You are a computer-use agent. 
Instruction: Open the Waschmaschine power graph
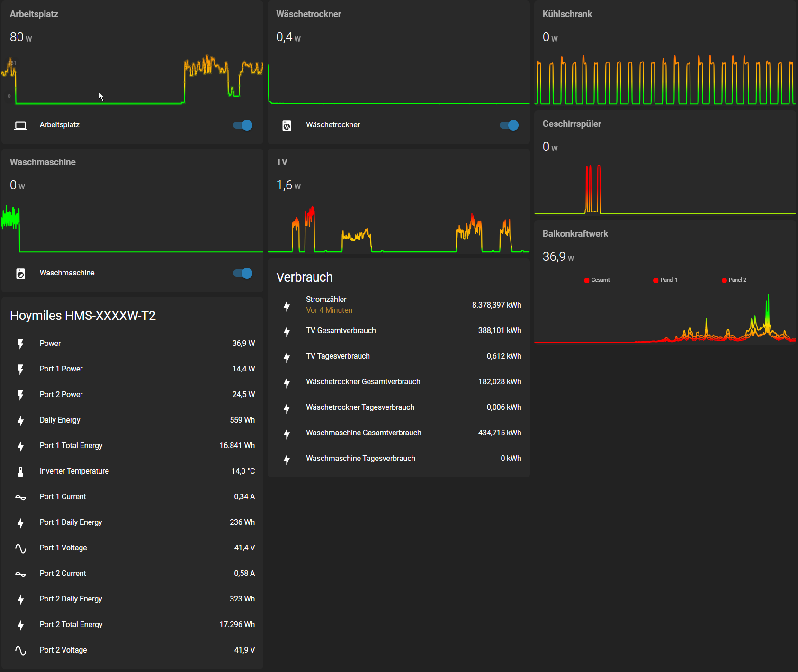pyautogui.click(x=132, y=228)
